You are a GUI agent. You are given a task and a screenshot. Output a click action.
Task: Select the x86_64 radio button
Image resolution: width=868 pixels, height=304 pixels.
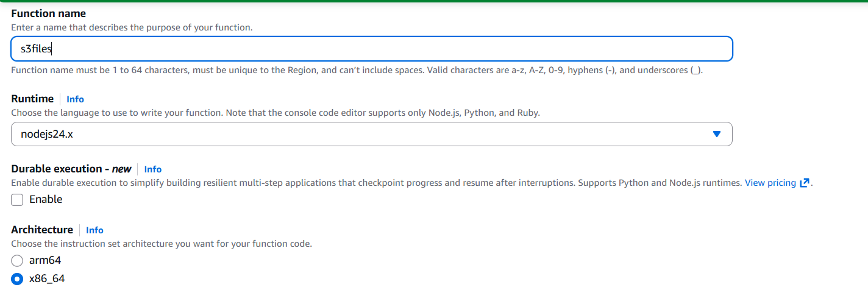tap(17, 279)
